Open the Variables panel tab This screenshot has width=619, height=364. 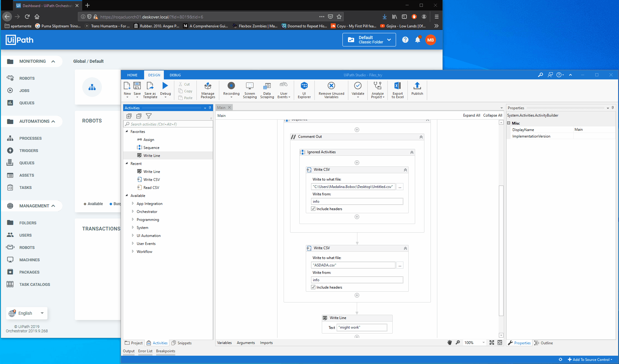click(224, 343)
